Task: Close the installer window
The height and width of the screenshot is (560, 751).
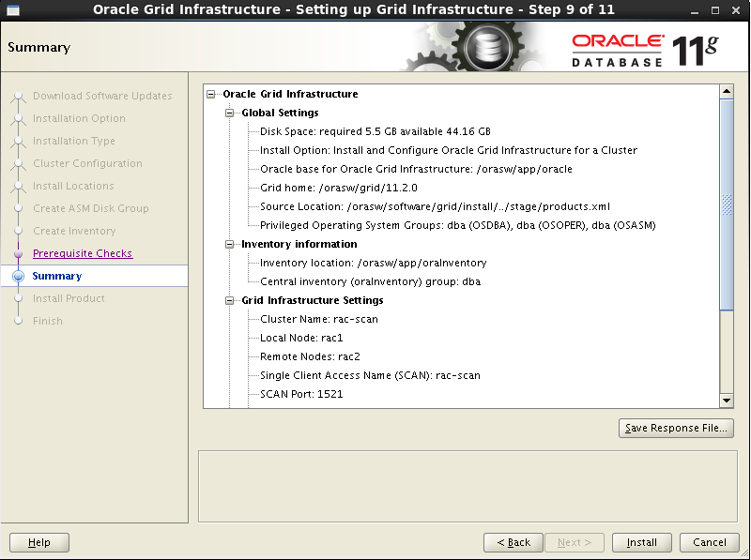Action: (736, 10)
